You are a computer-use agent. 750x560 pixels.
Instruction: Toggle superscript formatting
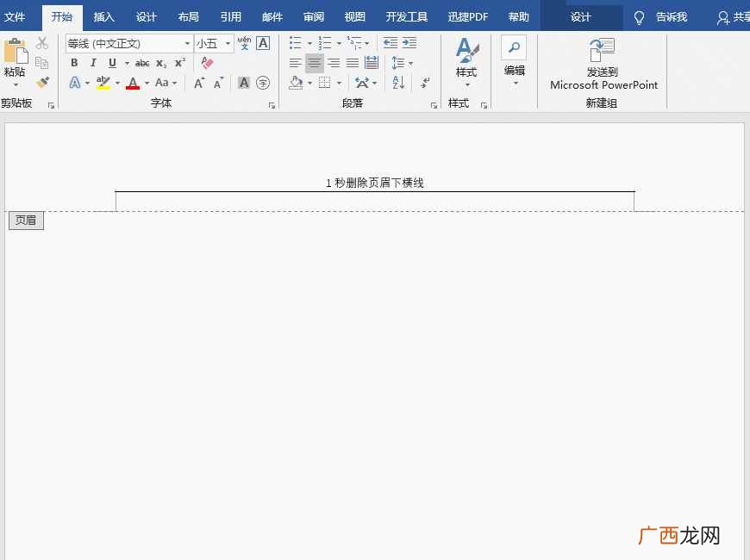tap(180, 63)
